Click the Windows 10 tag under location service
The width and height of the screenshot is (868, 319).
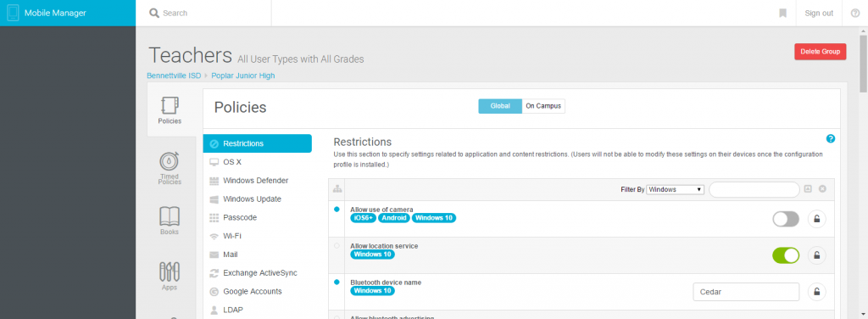point(372,255)
